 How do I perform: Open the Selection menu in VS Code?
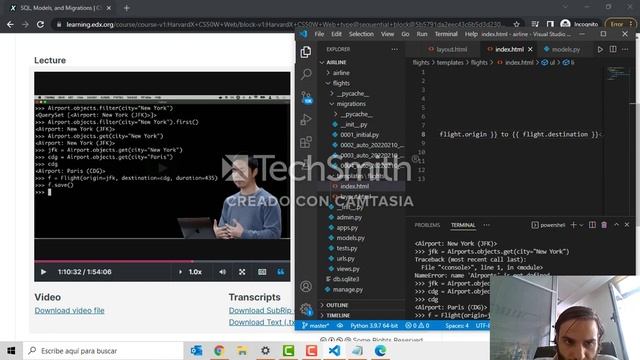pos(361,34)
